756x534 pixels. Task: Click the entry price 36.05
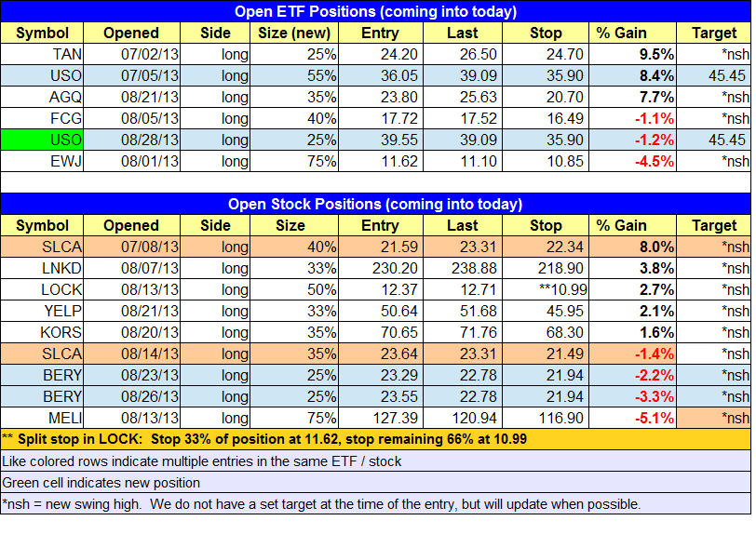pyautogui.click(x=381, y=75)
